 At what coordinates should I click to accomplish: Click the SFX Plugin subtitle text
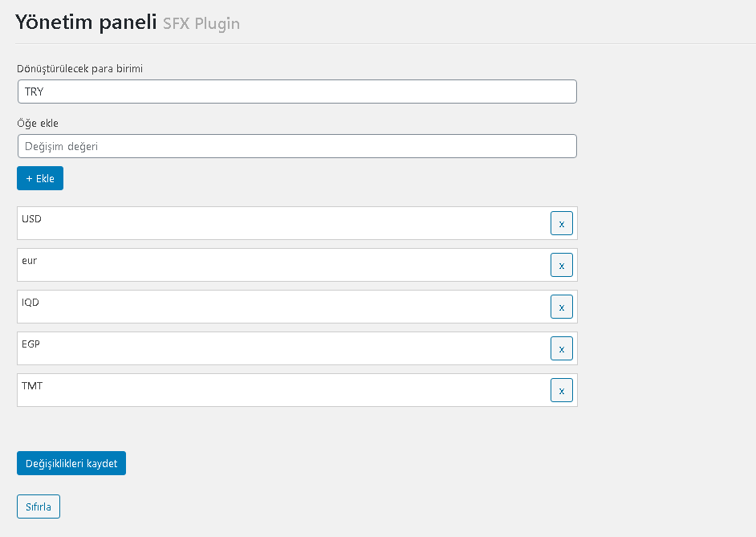point(201,23)
